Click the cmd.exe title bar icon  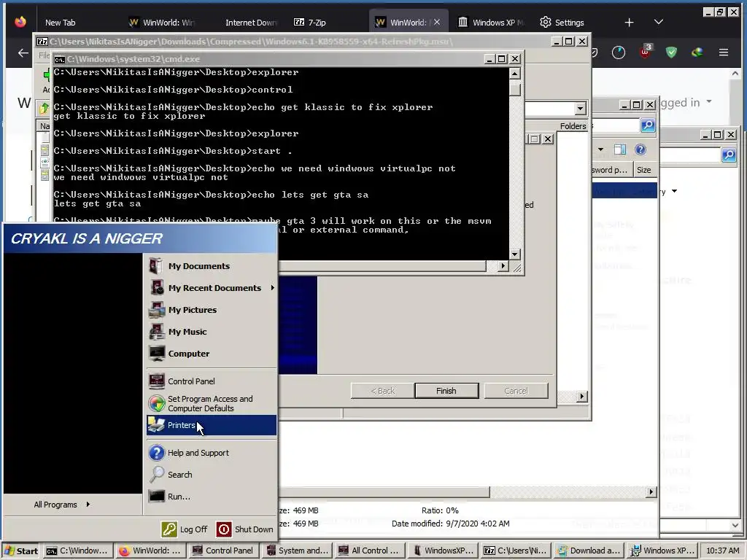tap(60, 60)
